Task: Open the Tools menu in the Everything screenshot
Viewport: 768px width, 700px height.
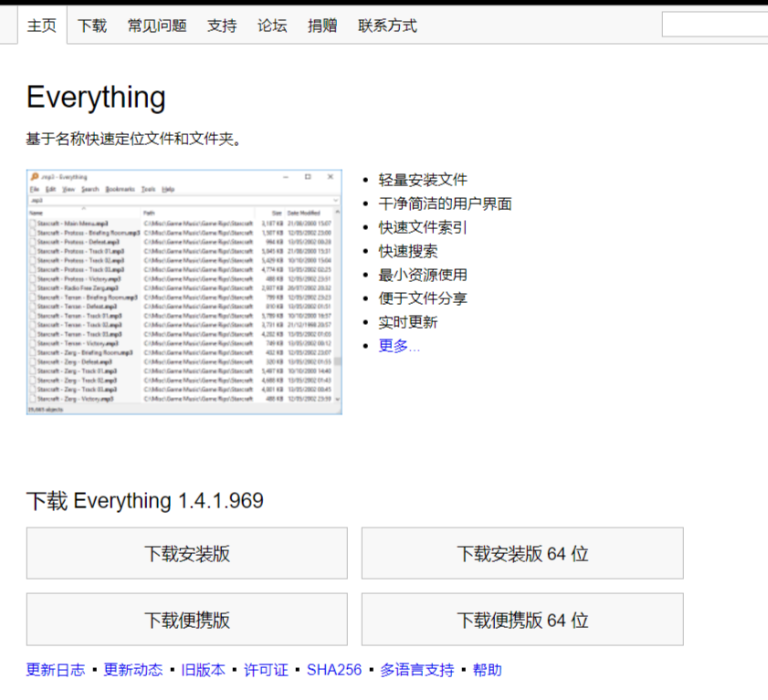Action: (x=148, y=190)
